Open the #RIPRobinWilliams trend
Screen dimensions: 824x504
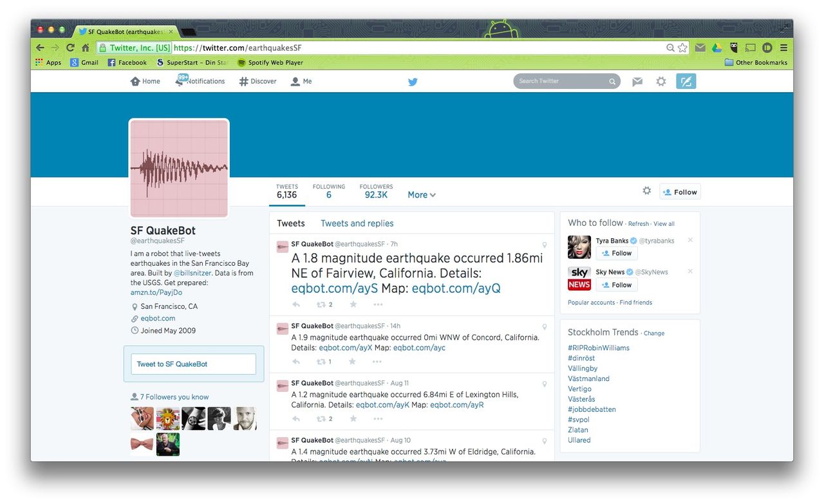[599, 348]
